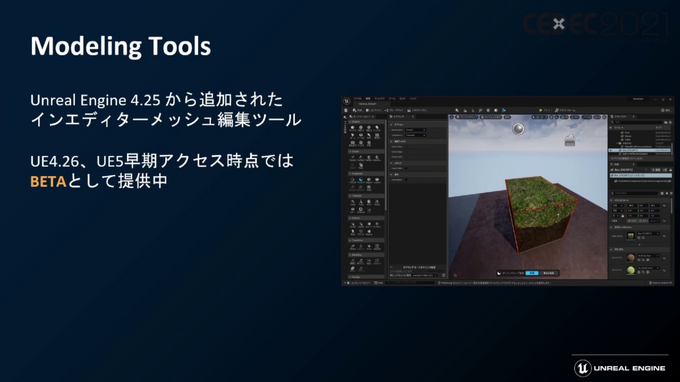Screen dimensions: 680x382
Task: Click the Details panel search field
Action: coord(635,193)
